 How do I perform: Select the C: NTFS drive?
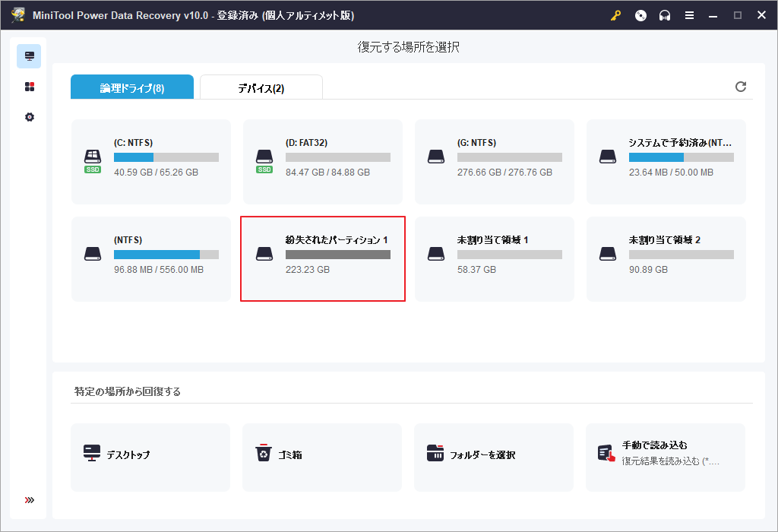click(x=151, y=161)
